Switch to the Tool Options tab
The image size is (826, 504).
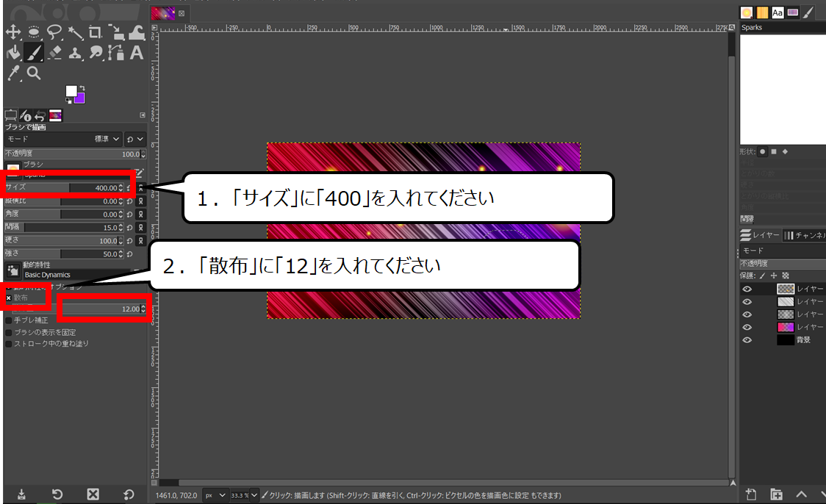(10, 115)
